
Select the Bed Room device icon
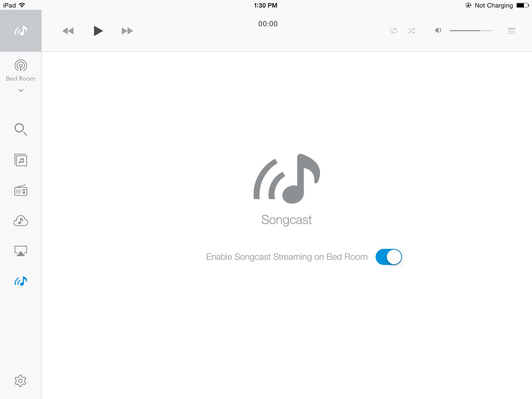21,65
